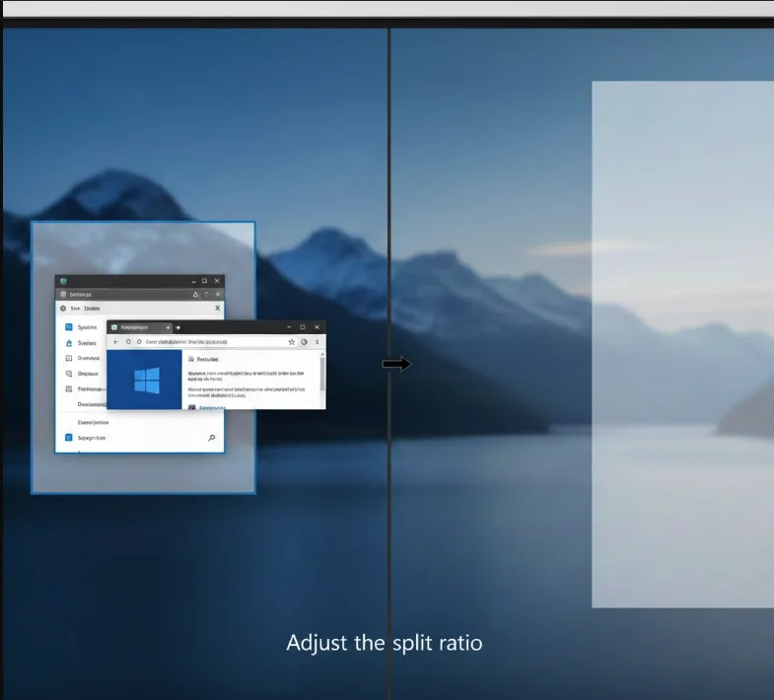Click the lock icon in the dark settings bar

coord(195,294)
